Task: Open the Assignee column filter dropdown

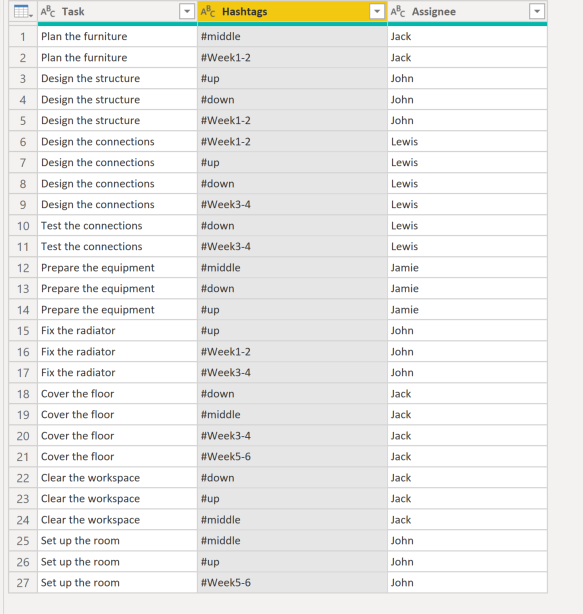Action: tap(537, 11)
